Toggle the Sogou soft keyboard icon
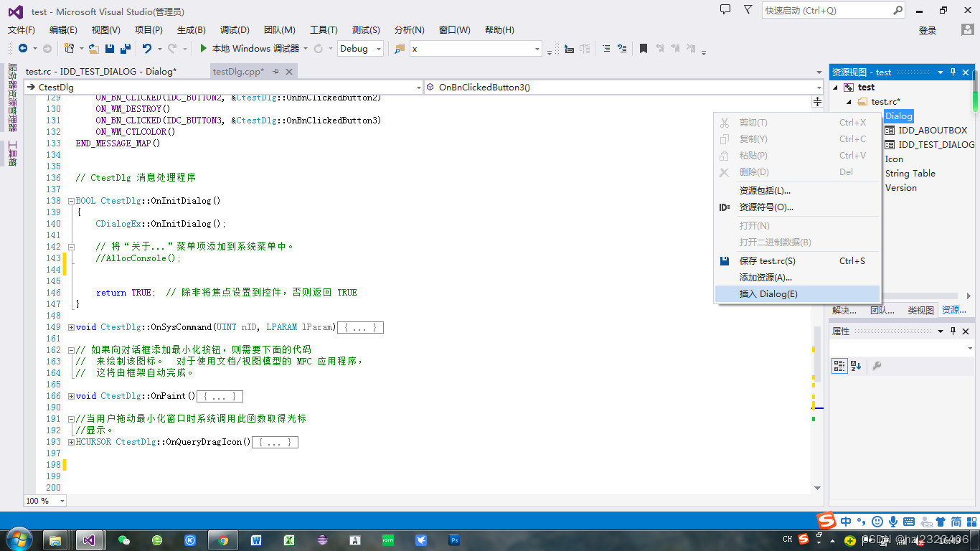The width and height of the screenshot is (980, 551). pyautogui.click(x=909, y=522)
